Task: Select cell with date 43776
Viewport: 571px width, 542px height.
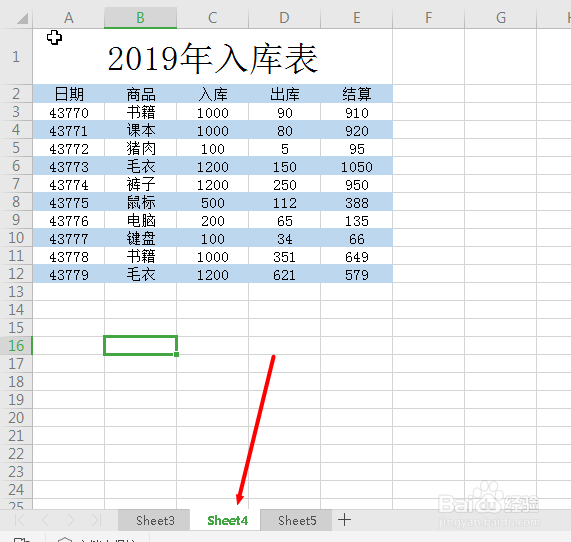Action: (x=68, y=220)
